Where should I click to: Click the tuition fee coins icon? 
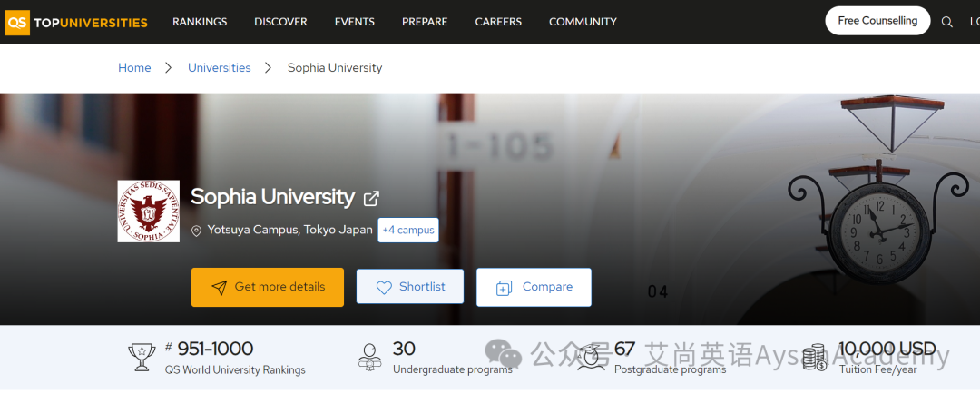814,358
